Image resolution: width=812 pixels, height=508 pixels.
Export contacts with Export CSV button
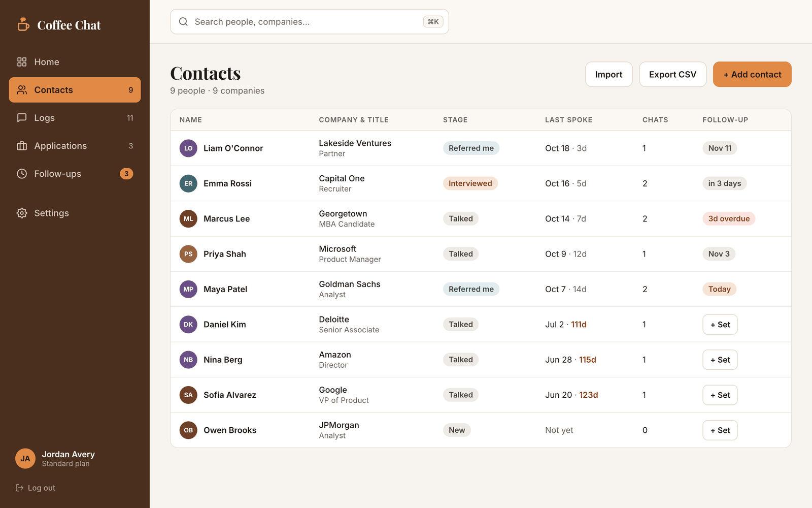pyautogui.click(x=672, y=74)
